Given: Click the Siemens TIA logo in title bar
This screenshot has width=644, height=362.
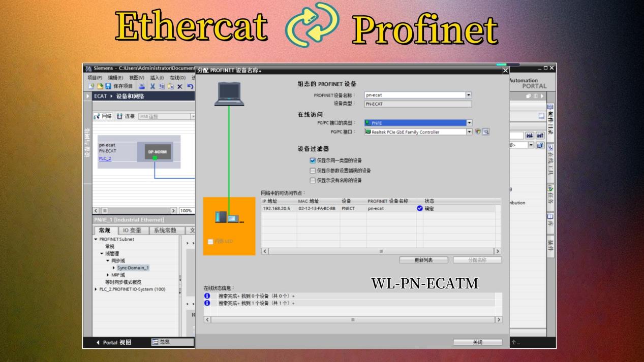Looking at the screenshot, I should coord(88,68).
